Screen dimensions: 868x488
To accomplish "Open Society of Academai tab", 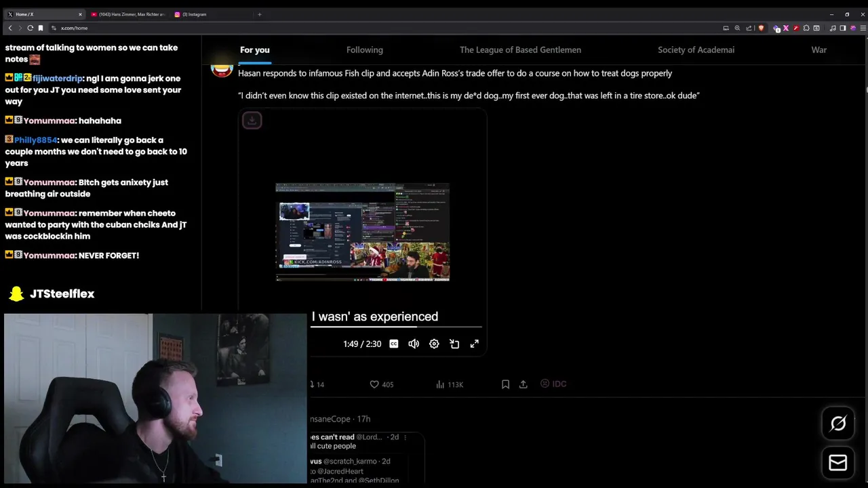I will (x=696, y=49).
